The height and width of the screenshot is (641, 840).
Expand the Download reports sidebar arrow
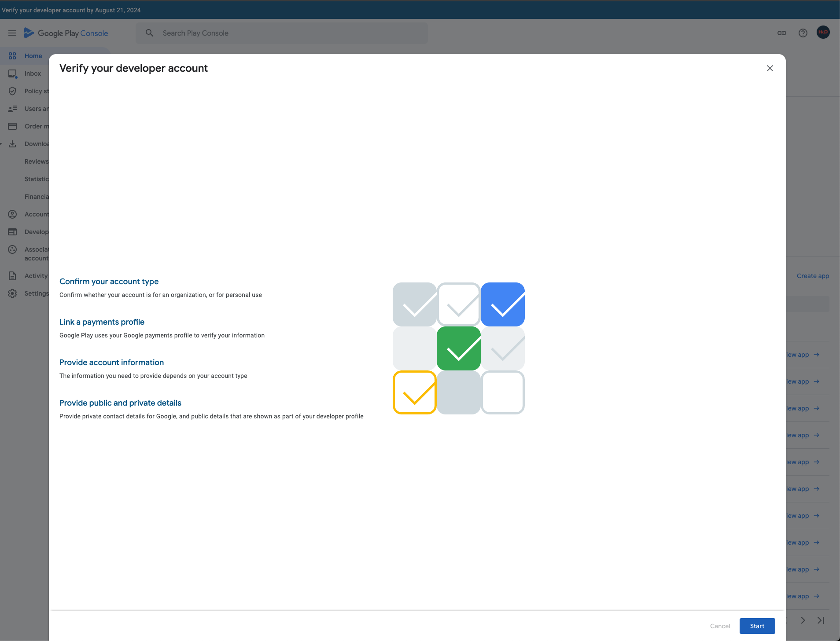pos(1,144)
